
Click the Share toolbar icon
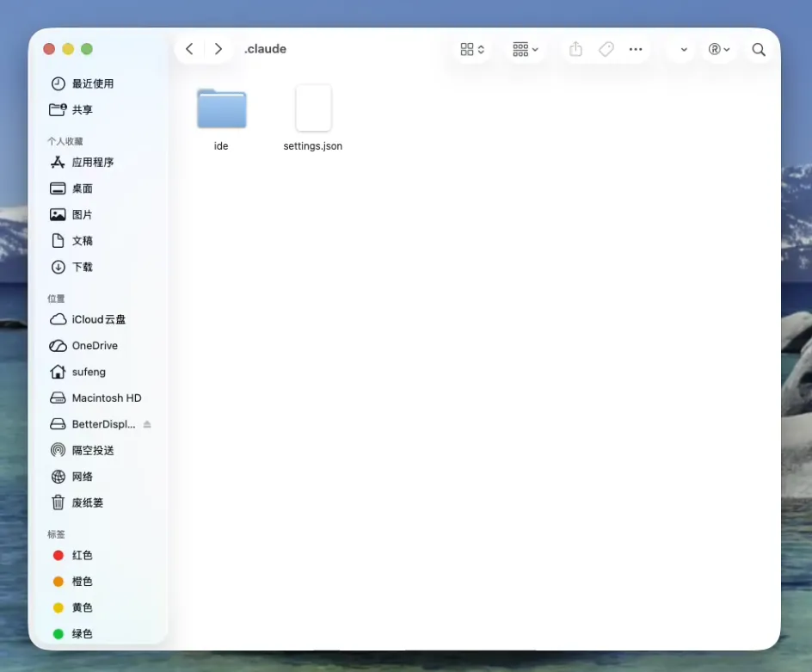coord(576,49)
